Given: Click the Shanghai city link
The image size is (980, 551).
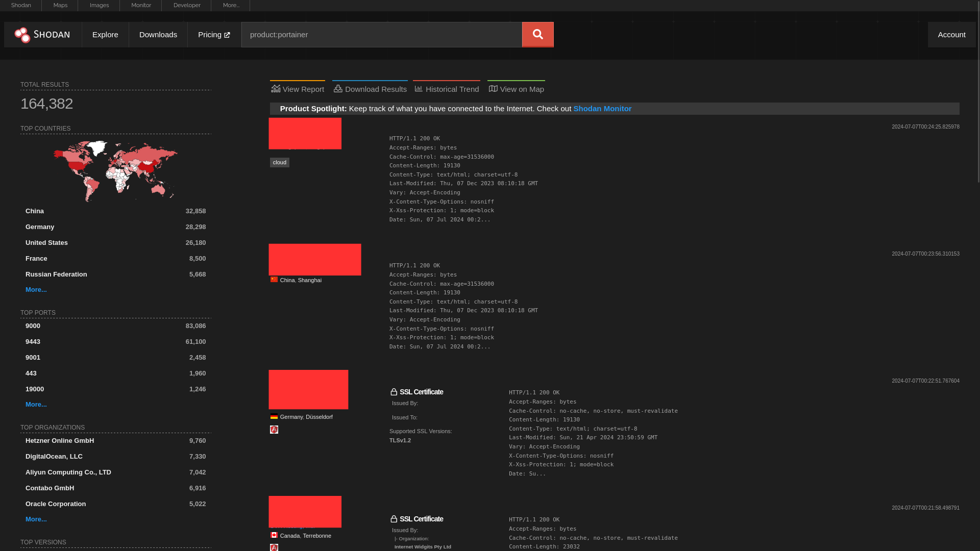Looking at the screenshot, I should (310, 280).
